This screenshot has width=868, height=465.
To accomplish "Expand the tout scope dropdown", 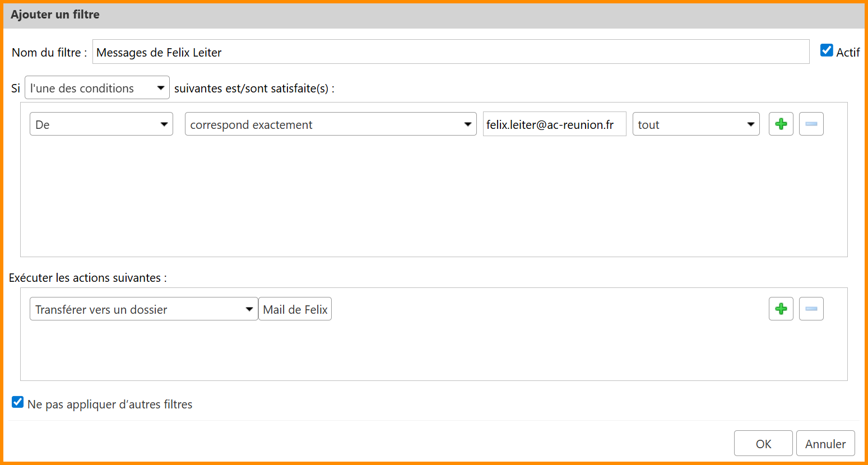I will 695,124.
